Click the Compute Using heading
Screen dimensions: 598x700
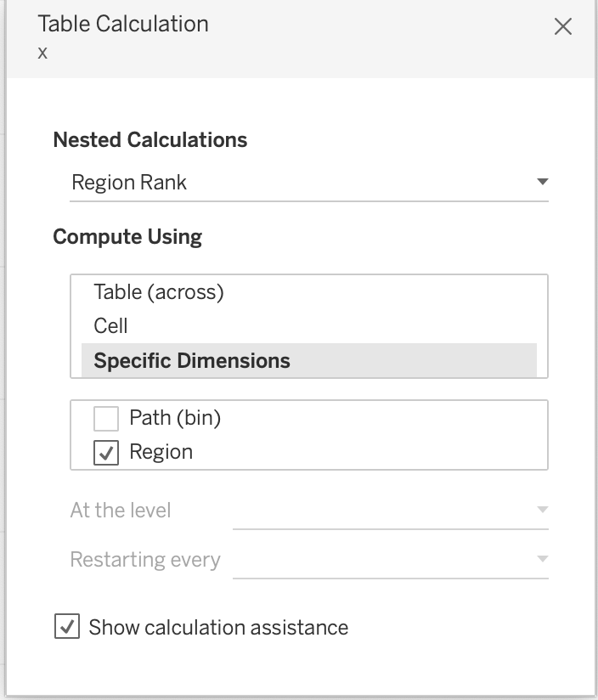tap(127, 236)
